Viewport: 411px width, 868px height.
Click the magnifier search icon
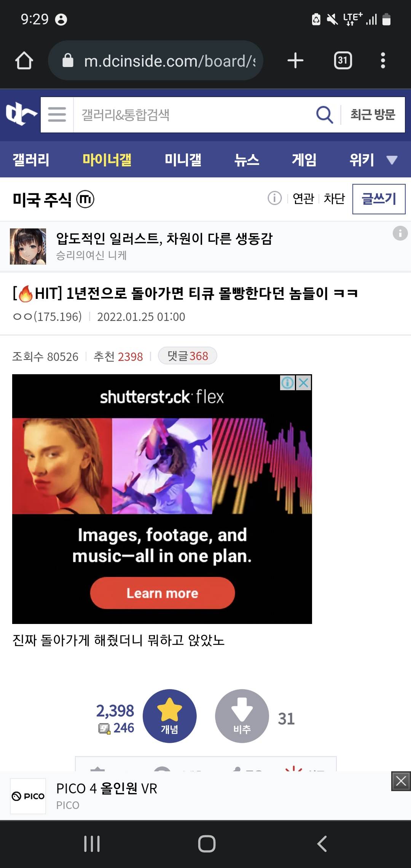(325, 115)
